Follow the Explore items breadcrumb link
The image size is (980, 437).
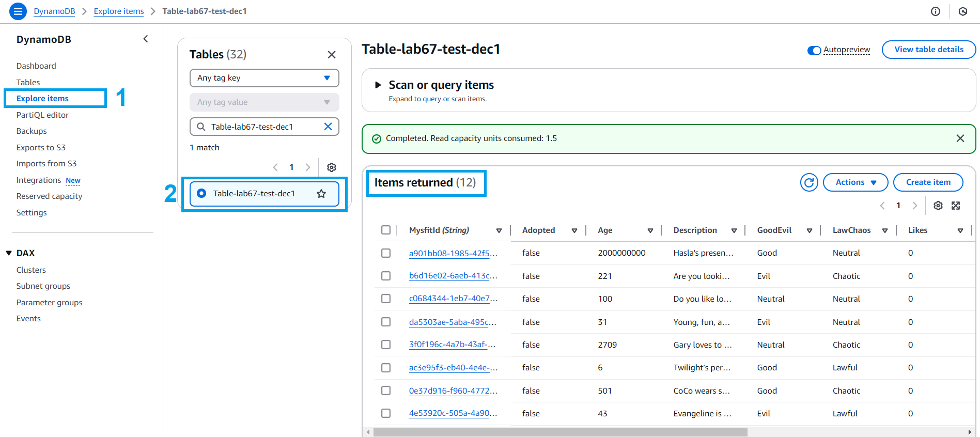[x=119, y=11]
